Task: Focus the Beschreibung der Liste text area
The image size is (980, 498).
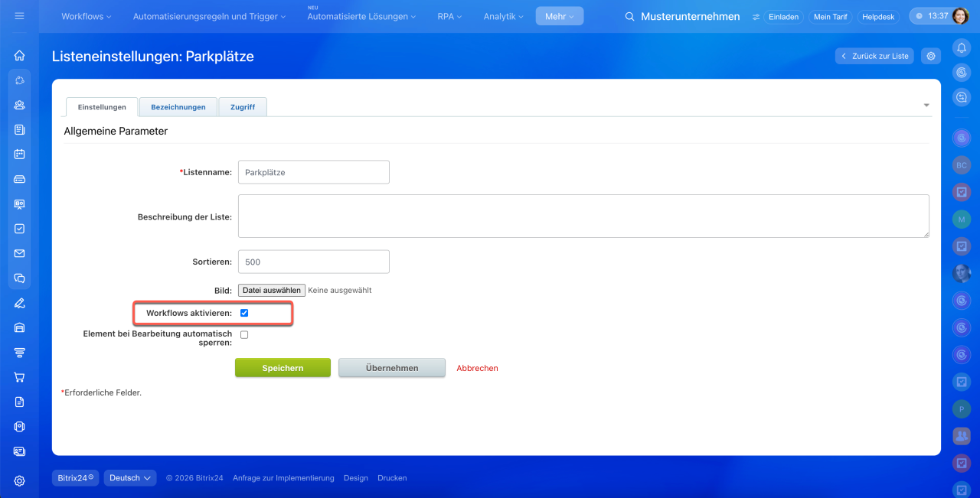Action: click(x=583, y=216)
